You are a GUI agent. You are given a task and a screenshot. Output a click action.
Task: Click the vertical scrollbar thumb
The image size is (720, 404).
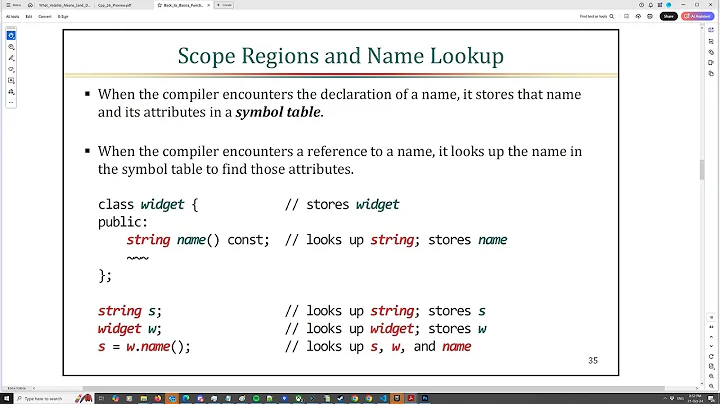tap(702, 170)
